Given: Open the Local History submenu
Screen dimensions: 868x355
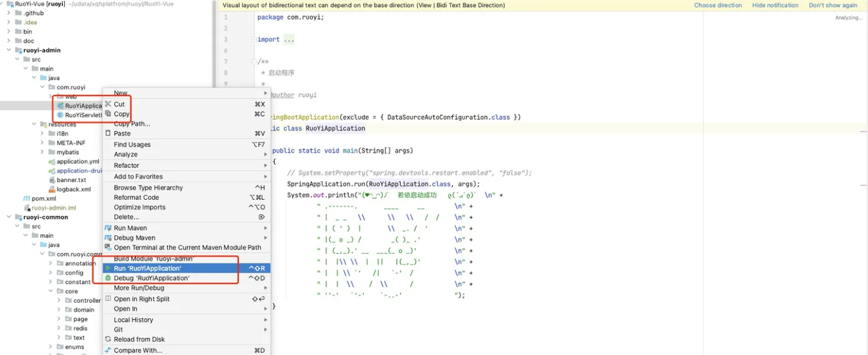Looking at the screenshot, I should (x=186, y=320).
